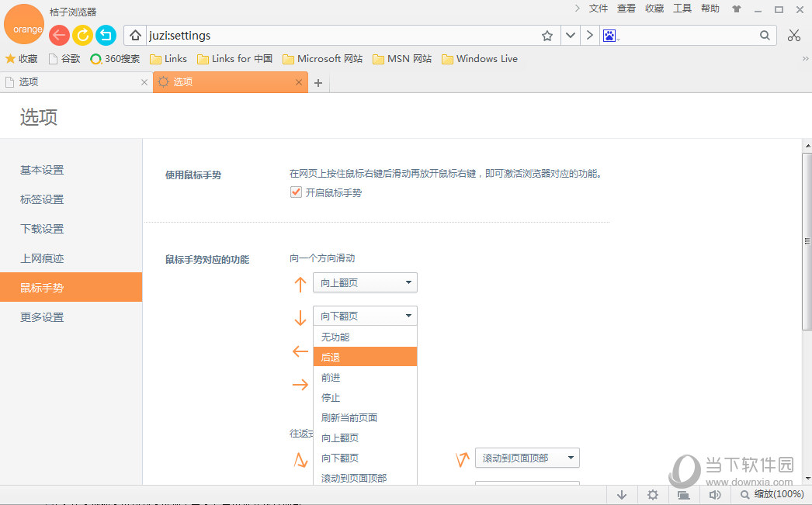
Task: Expand the address bar history dropdown arrow
Action: coord(571,36)
